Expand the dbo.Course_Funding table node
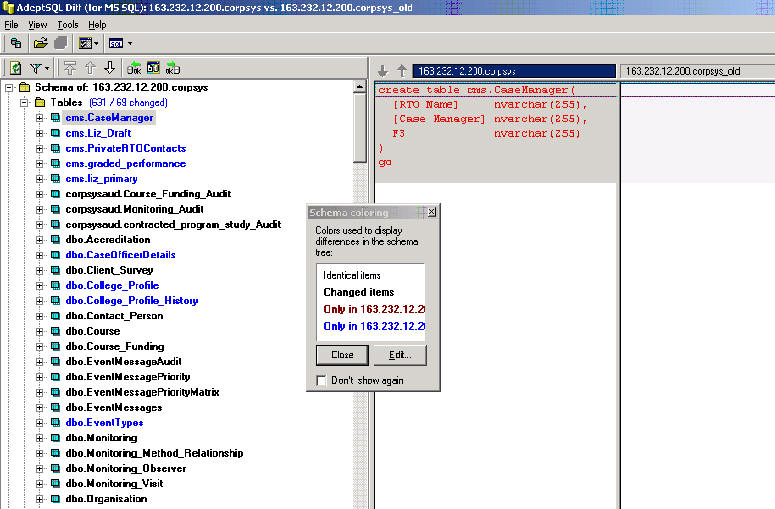 pos(40,346)
